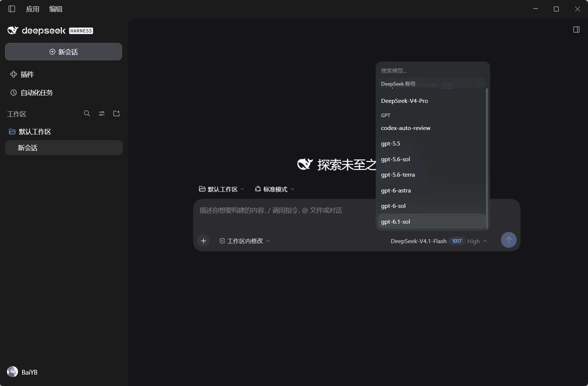
Task: Open workspace filter settings icon
Action: point(102,113)
